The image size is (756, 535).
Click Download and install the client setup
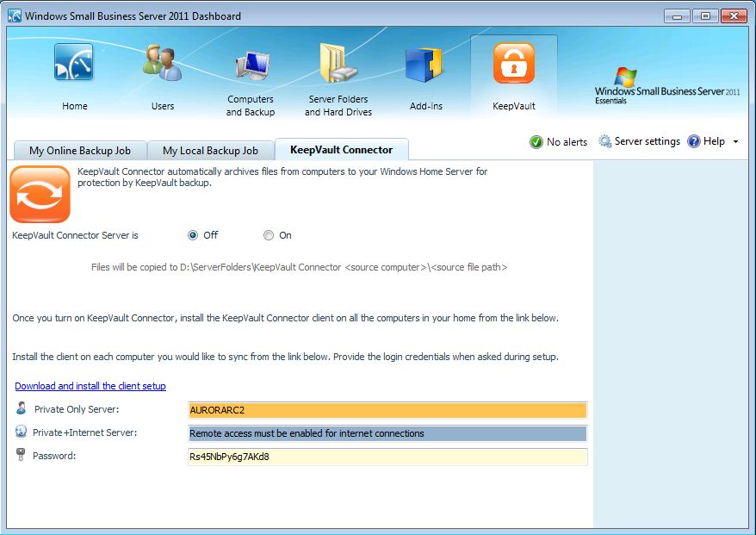tap(90, 386)
